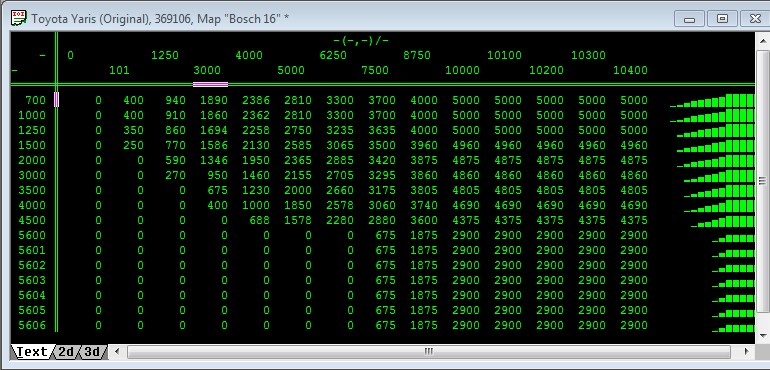The height and width of the screenshot is (370, 770).
Task: Click the horizontal scrollbar right arrow
Action: [x=746, y=351]
